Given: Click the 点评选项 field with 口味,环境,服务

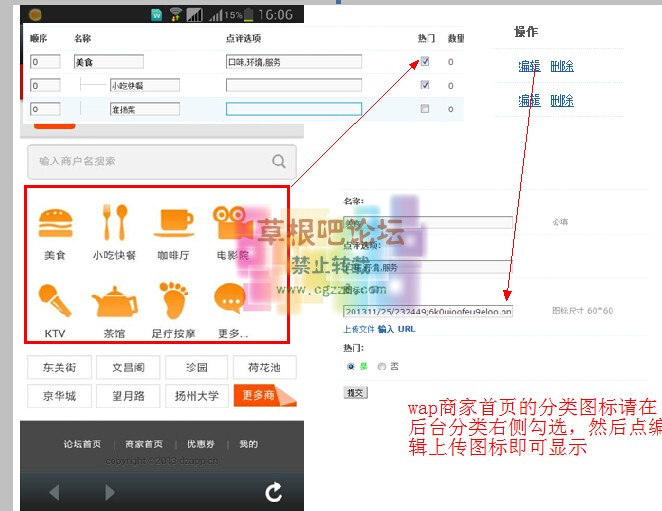Looking at the screenshot, I should tap(294, 62).
